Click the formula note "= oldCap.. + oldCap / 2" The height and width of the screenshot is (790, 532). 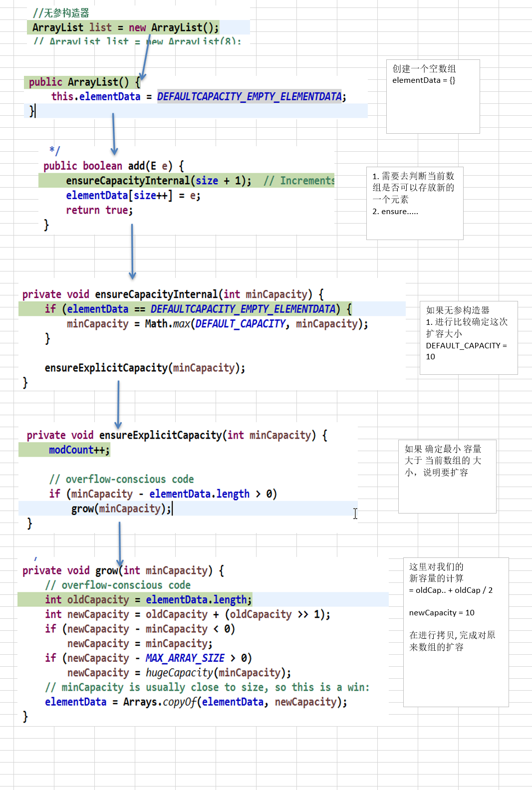click(451, 590)
